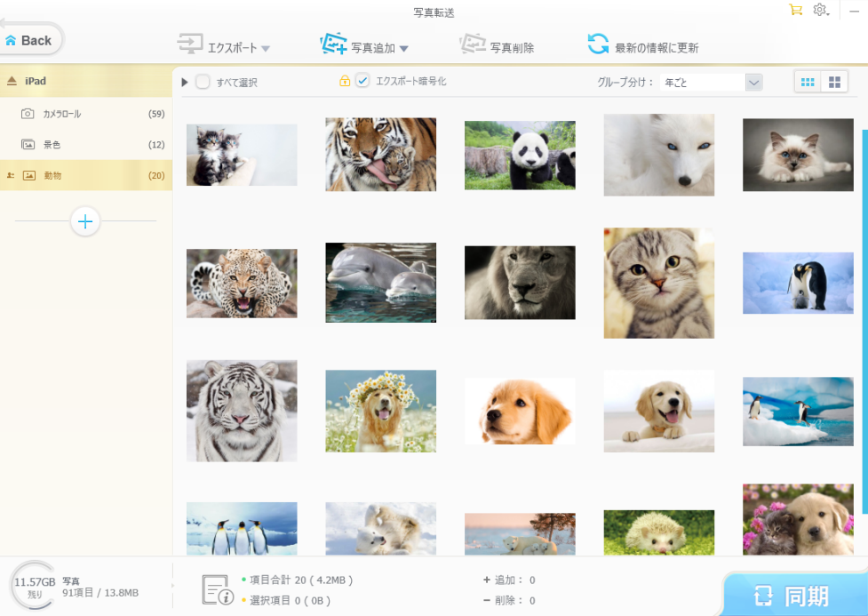Select the penguin family snow photo
Screen dimensions: 868x616
[798, 283]
